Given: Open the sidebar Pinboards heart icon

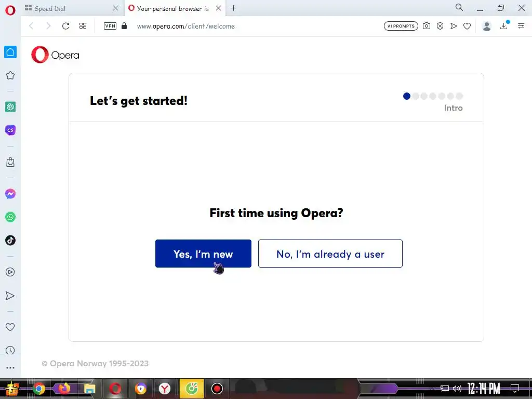Looking at the screenshot, I should [x=10, y=327].
